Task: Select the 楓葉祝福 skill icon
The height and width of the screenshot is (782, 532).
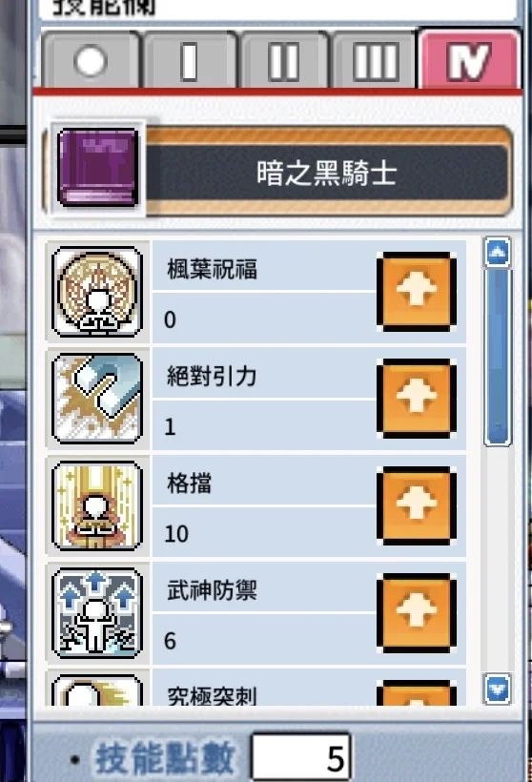Action: [x=97, y=292]
